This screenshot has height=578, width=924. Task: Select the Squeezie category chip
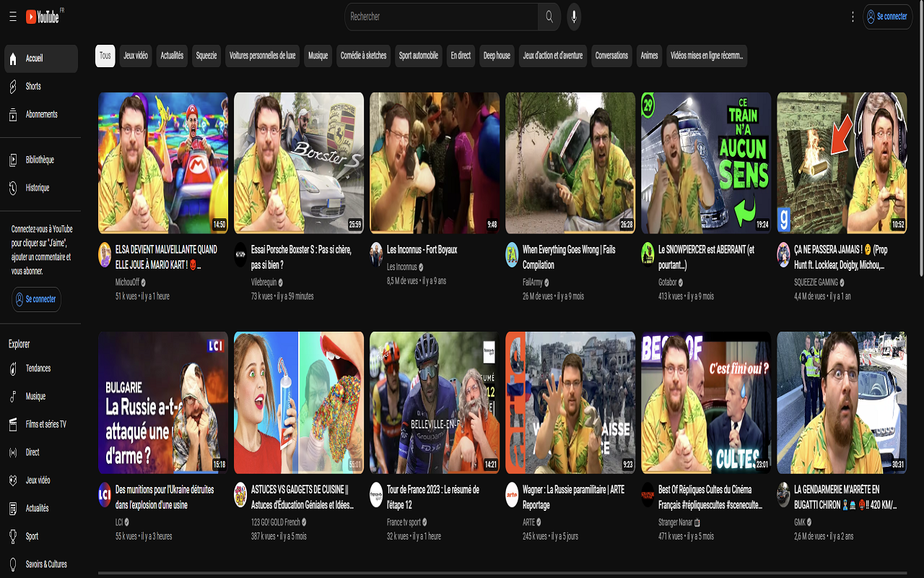click(206, 56)
